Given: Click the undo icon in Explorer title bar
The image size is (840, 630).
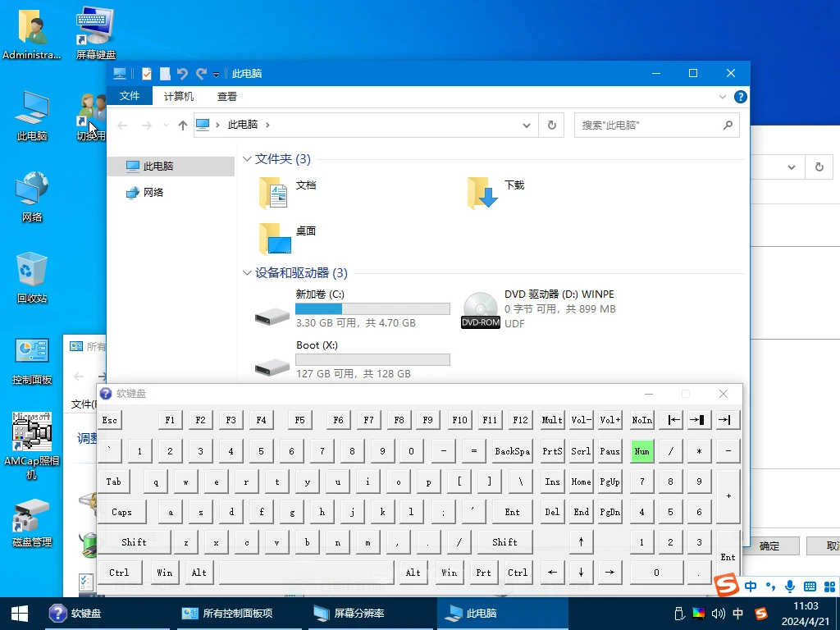Looking at the screenshot, I should [x=182, y=74].
